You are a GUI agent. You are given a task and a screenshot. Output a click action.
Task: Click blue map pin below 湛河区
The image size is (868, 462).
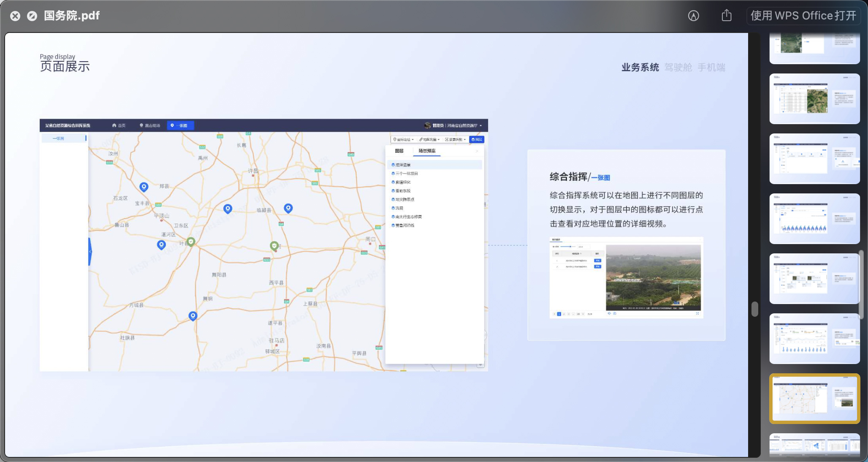pyautogui.click(x=161, y=245)
